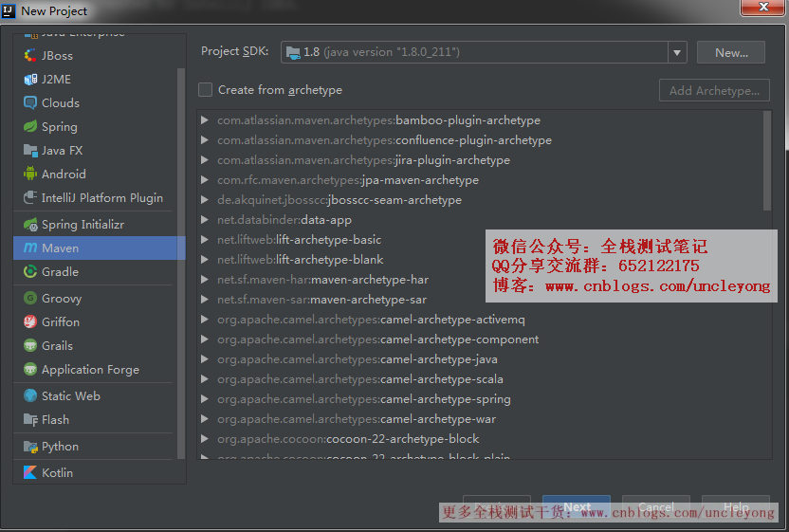This screenshot has height=532, width=789.
Task: Select the JBoss icon in project types
Action: click(30, 55)
